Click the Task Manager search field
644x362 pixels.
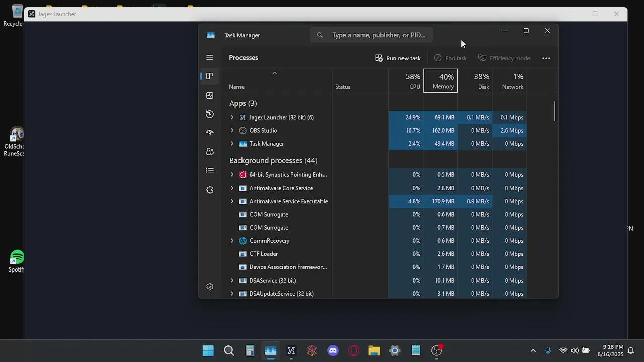(371, 35)
